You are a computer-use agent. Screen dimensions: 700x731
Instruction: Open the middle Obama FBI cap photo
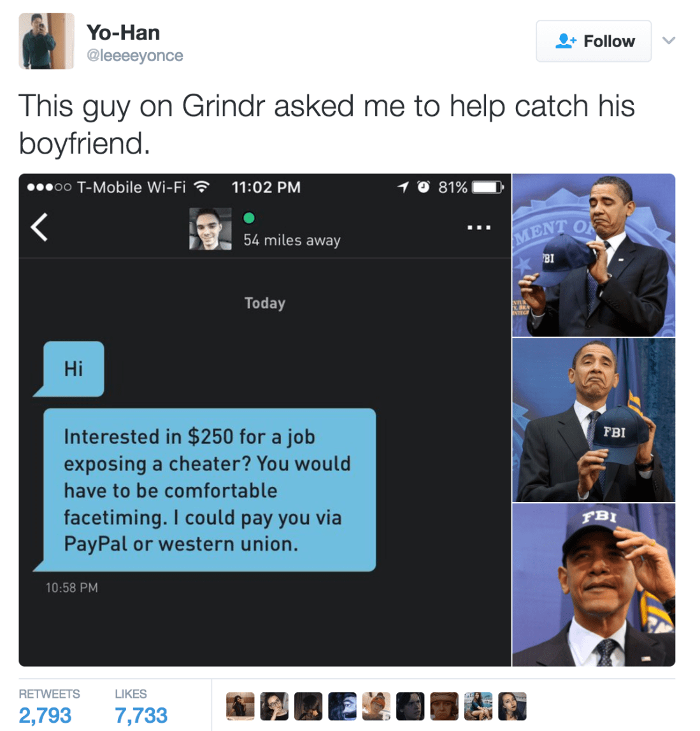tap(593, 420)
